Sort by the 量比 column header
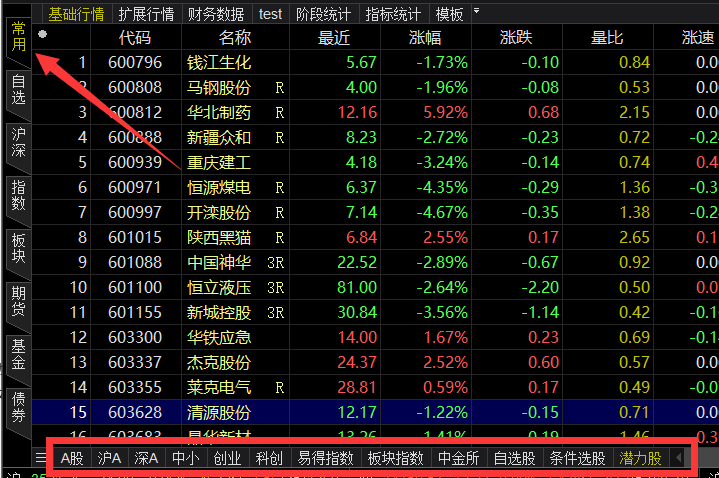Screen dimensions: 719x478 (x=607, y=37)
